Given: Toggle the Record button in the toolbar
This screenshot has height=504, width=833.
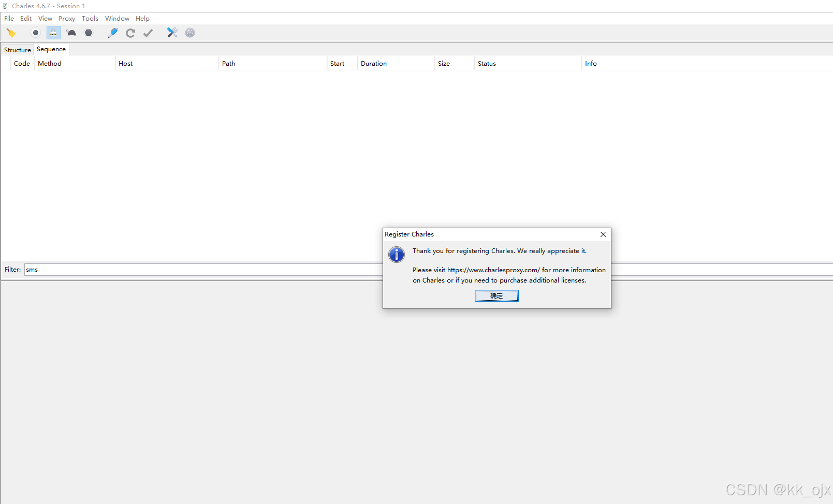Looking at the screenshot, I should coord(36,33).
